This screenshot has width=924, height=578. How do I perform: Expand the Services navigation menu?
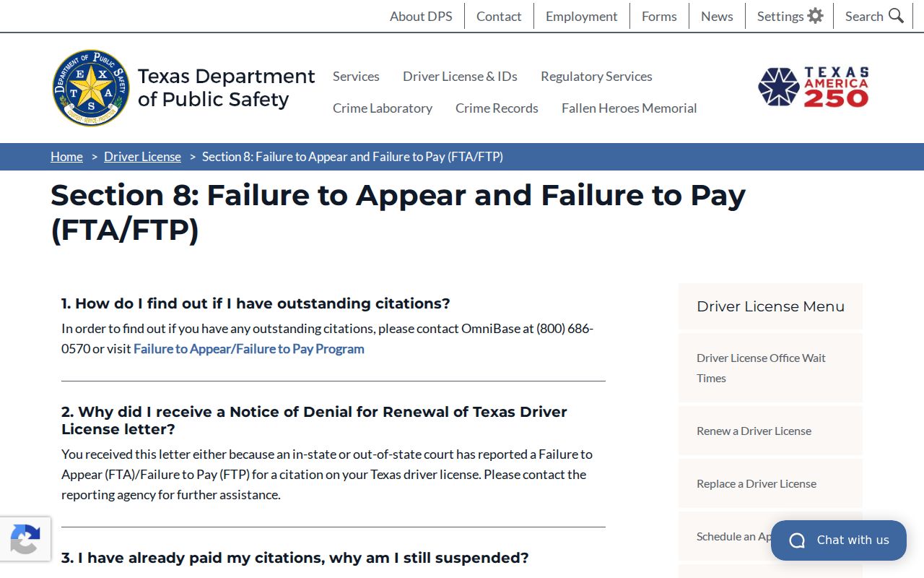point(356,76)
